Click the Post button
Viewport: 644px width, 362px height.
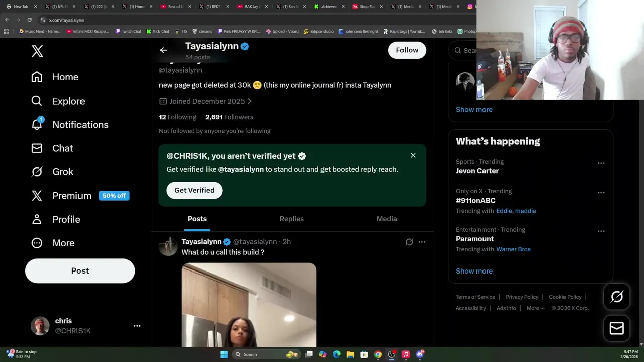[80, 270]
